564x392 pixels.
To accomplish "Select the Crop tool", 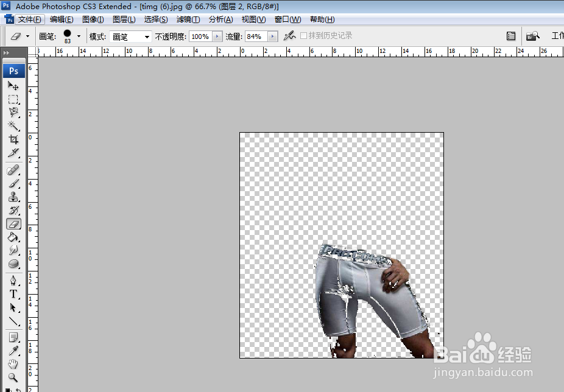I will point(13,139).
